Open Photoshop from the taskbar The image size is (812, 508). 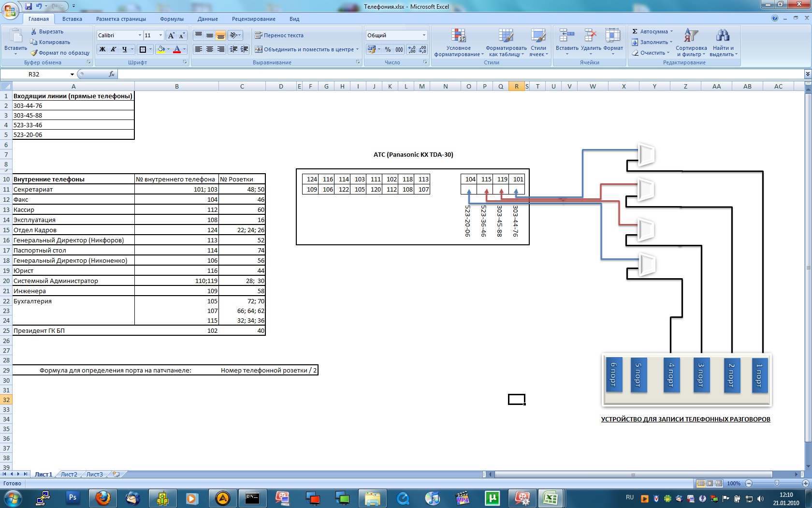coord(72,497)
